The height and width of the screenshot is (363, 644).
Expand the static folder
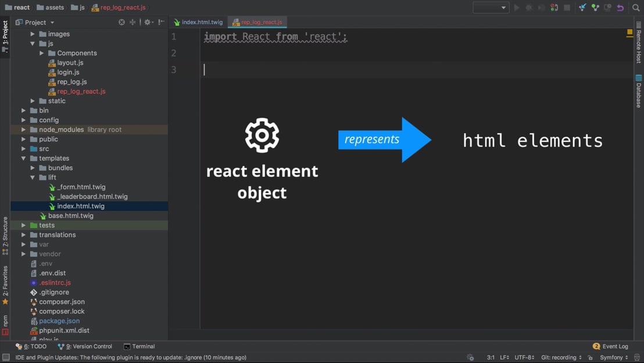coord(33,101)
